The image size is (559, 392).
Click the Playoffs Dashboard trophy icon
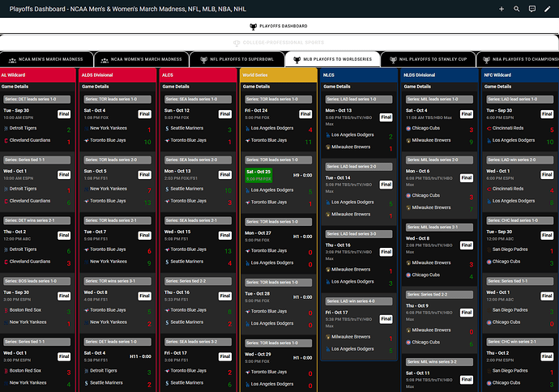(253, 26)
